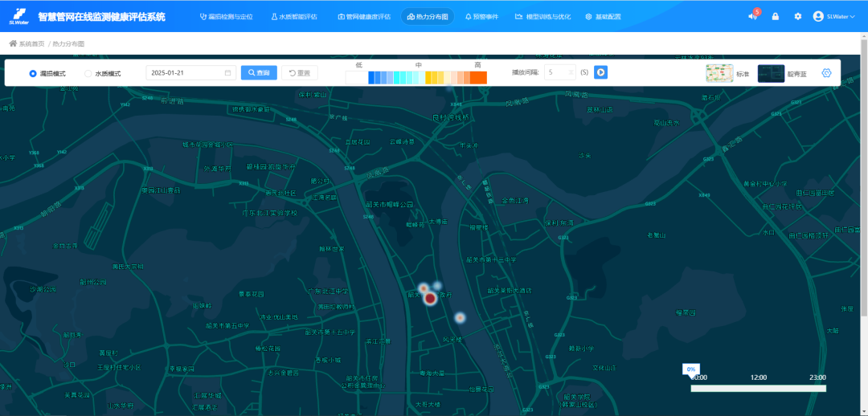868x416 pixels.
Task: Click the dark red heat spot on map
Action: point(430,299)
